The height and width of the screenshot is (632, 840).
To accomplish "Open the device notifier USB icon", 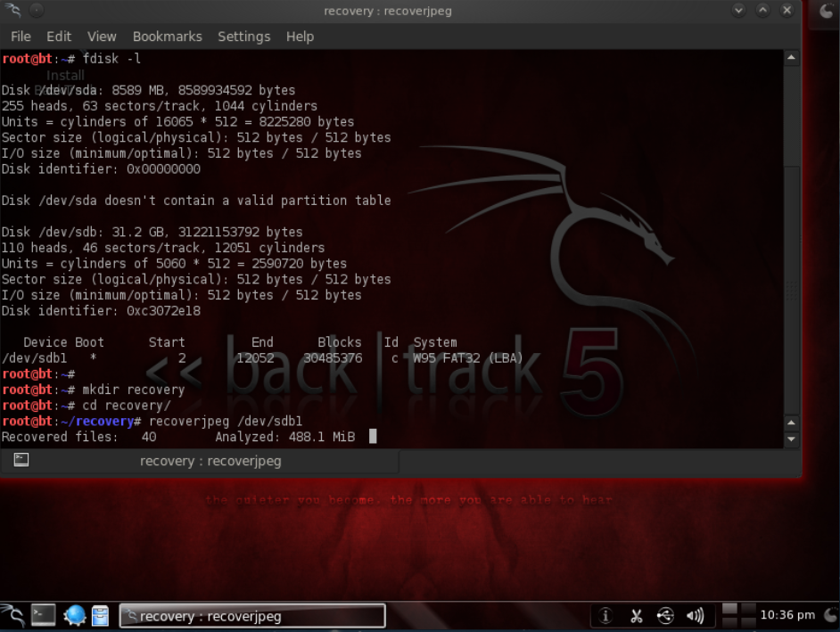I will 665,616.
